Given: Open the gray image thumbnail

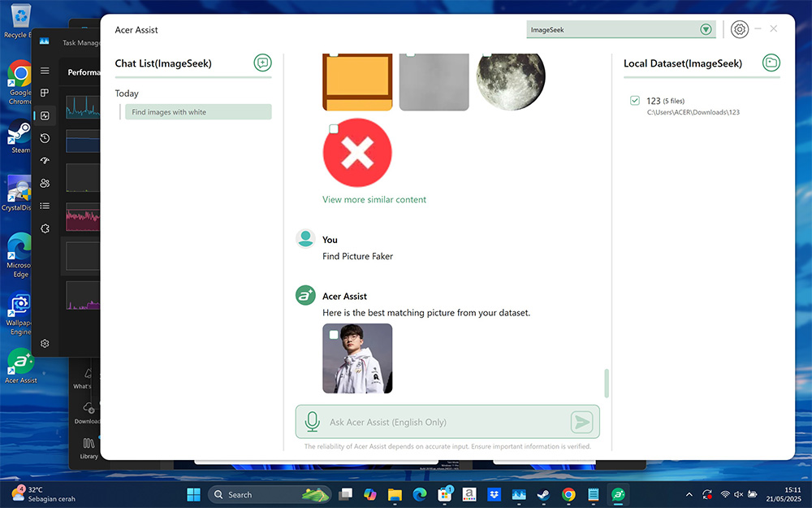Looking at the screenshot, I should tap(434, 82).
